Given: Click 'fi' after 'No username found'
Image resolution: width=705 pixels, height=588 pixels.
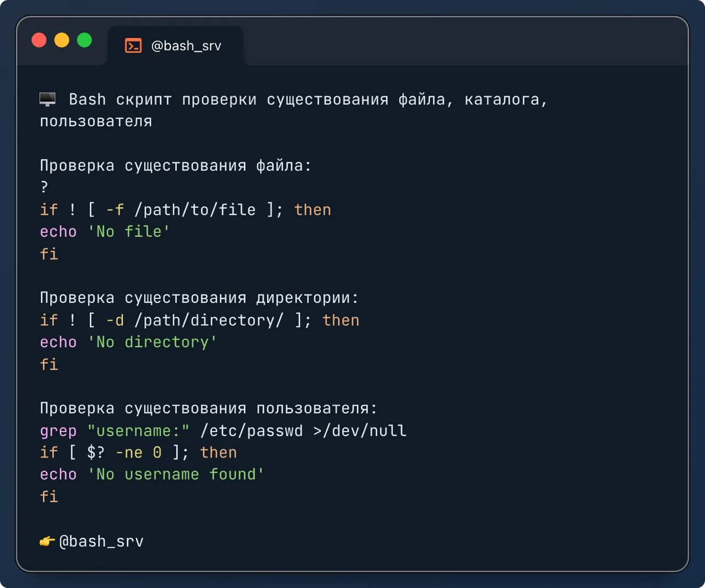Looking at the screenshot, I should tap(49, 497).
